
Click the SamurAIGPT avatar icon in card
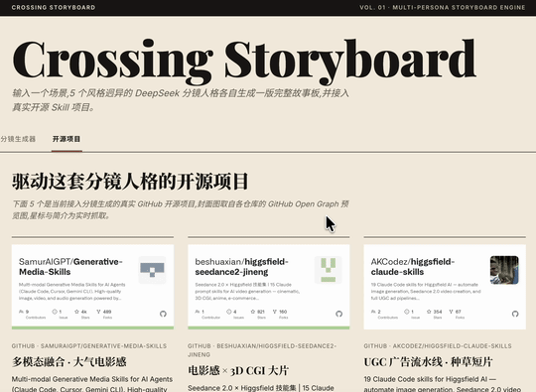coord(152,270)
